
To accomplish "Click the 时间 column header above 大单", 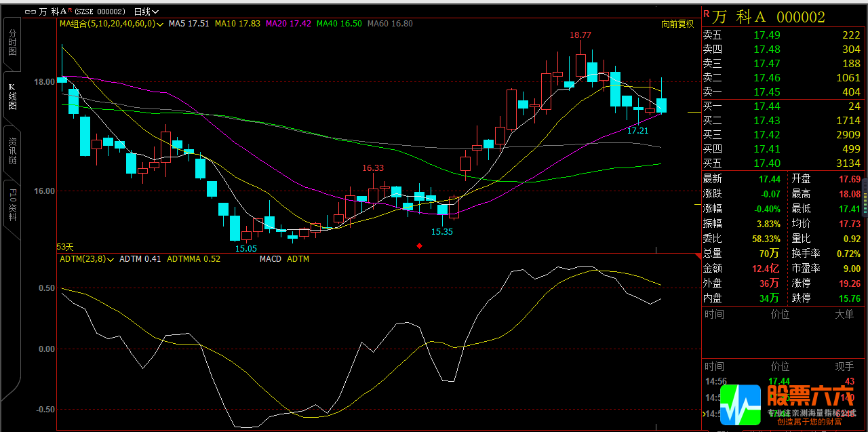I will coord(714,315).
